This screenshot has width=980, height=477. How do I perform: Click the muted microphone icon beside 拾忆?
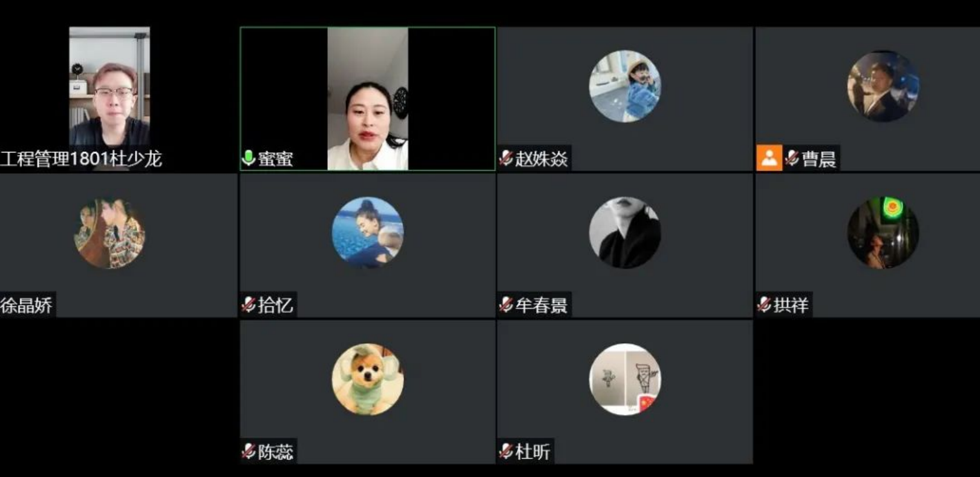point(249,304)
